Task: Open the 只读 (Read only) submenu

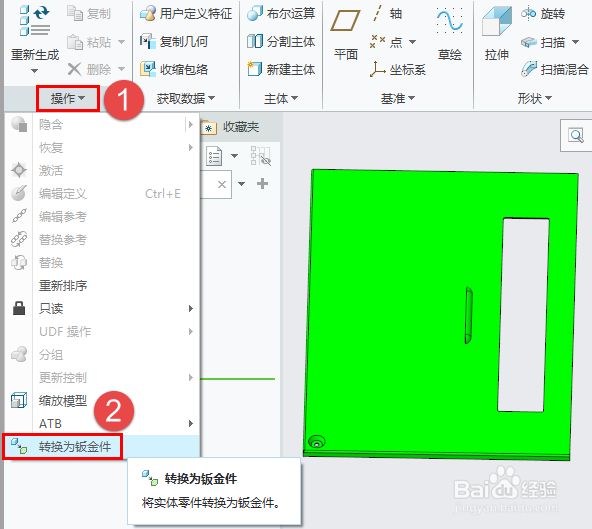Action: tap(102, 308)
